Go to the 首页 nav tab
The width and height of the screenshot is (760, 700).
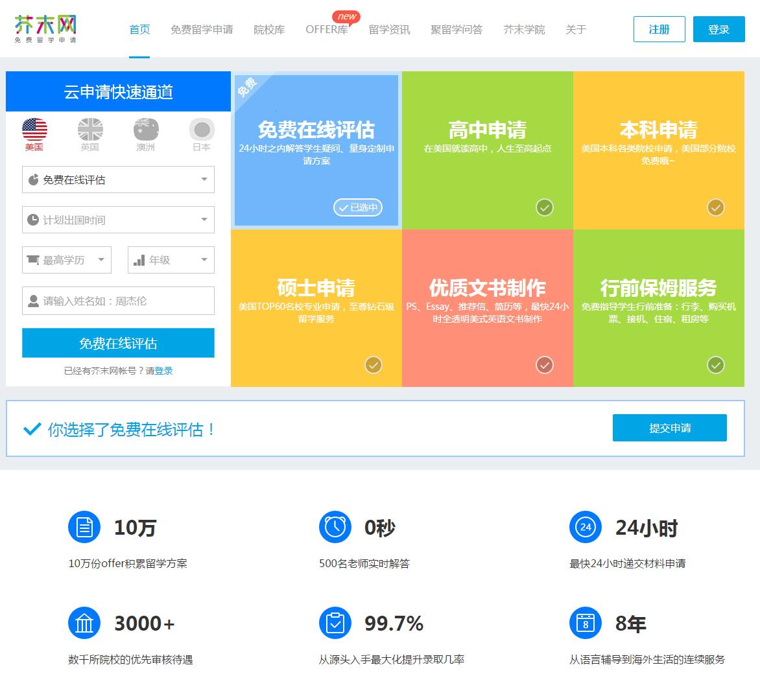click(x=139, y=30)
